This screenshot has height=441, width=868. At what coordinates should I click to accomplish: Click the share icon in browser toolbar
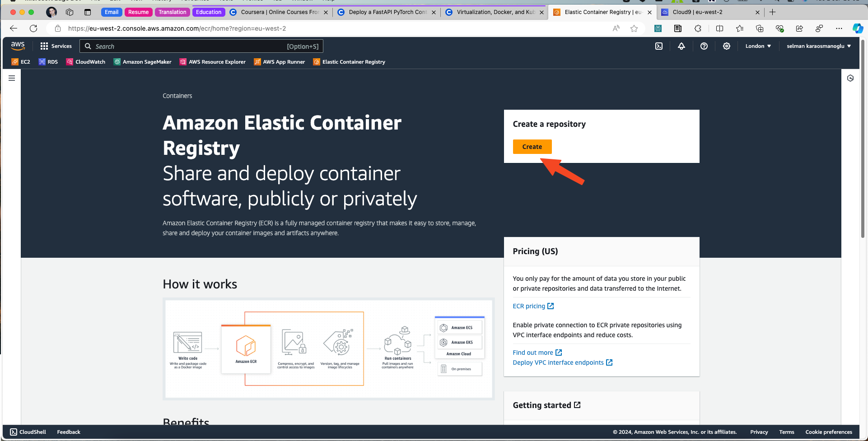coord(799,28)
